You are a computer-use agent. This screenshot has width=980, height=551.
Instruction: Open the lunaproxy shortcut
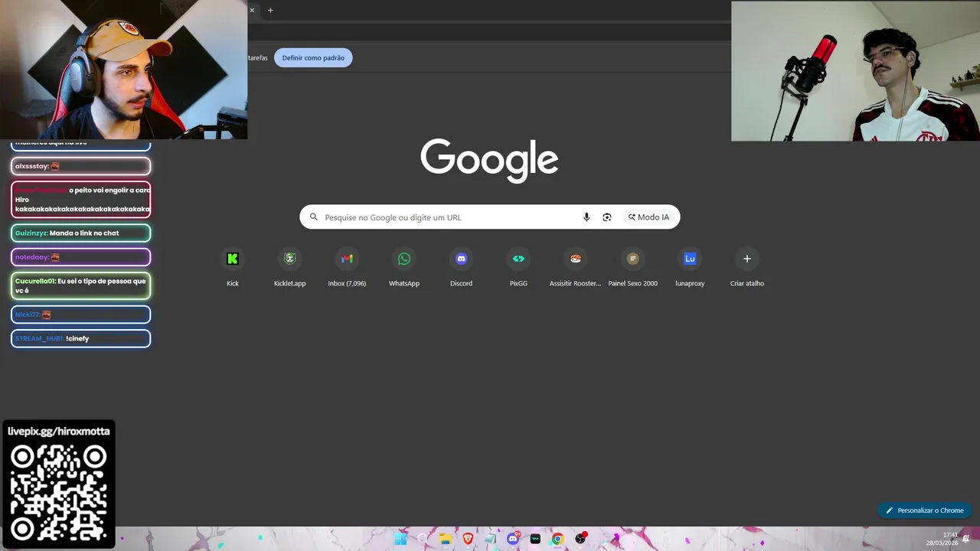pos(690,268)
